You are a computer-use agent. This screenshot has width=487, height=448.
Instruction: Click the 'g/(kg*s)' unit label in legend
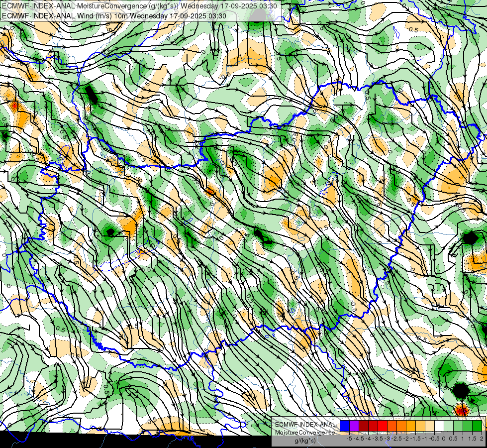point(305,441)
